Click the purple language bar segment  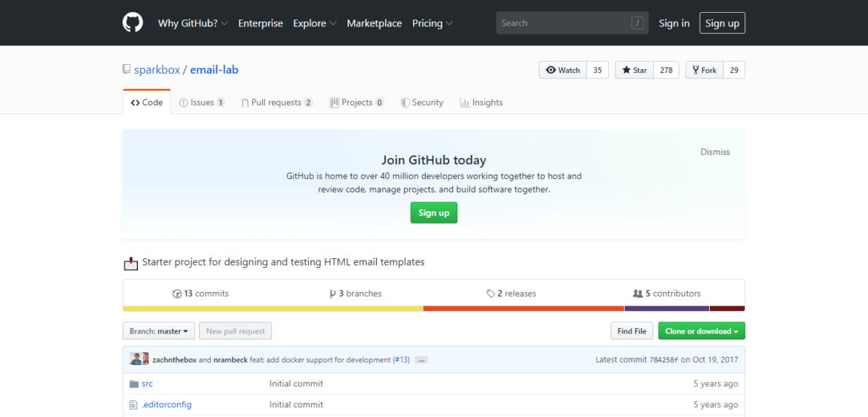point(667,309)
